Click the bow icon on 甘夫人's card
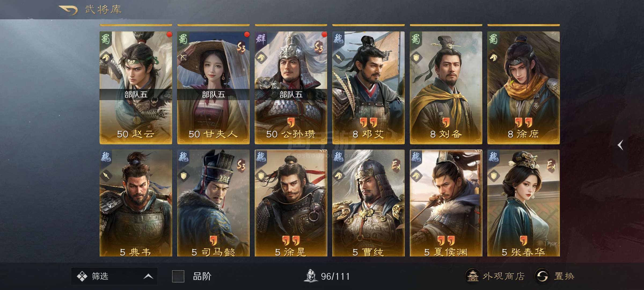The image size is (644, 290). coord(184,57)
